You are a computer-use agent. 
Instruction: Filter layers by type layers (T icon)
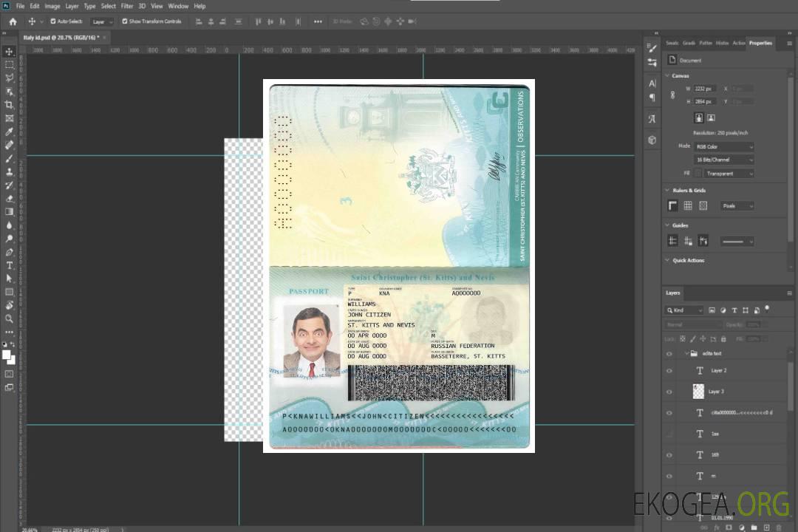734,310
